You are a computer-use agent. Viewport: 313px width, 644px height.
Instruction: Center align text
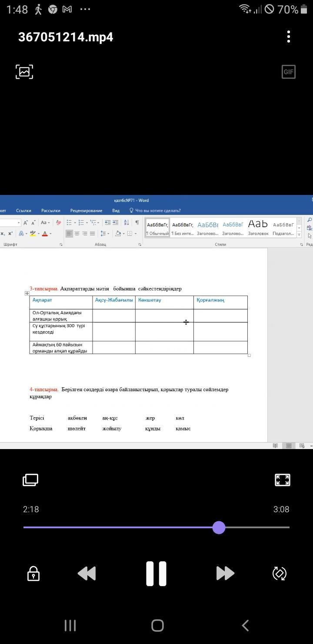(77, 234)
